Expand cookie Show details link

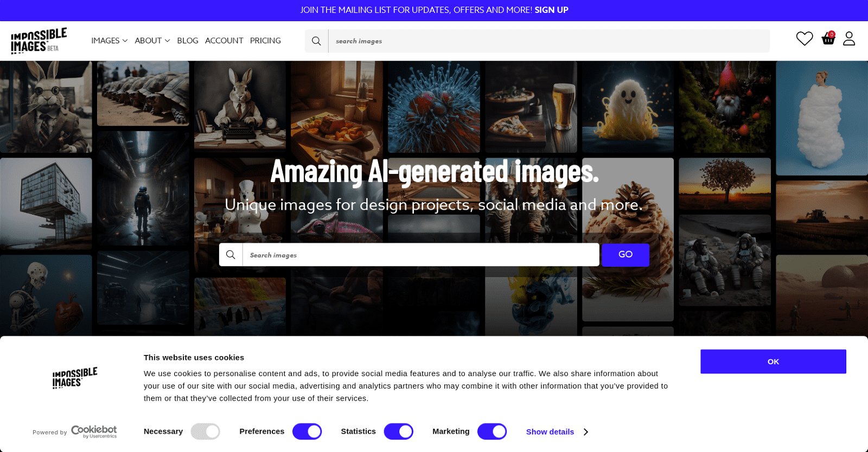point(550,432)
